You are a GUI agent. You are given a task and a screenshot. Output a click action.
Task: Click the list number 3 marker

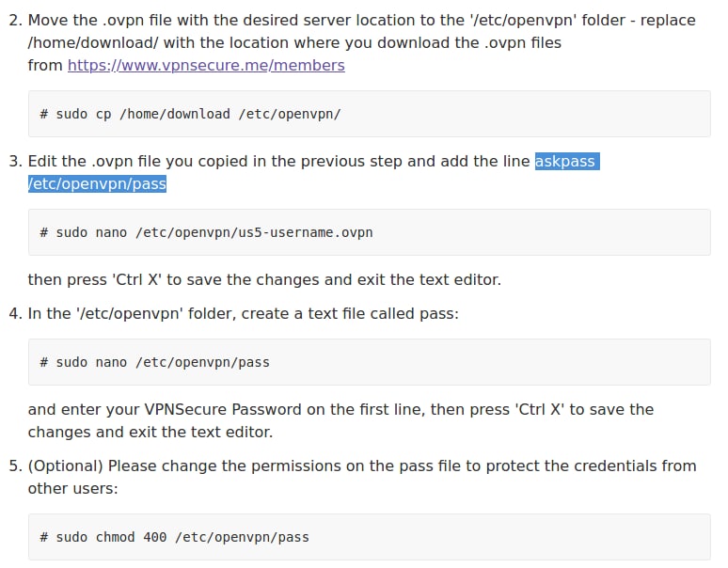coord(15,162)
